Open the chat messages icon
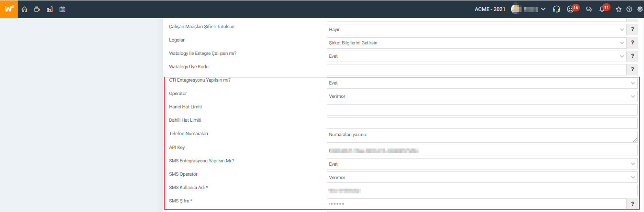 coord(589,9)
